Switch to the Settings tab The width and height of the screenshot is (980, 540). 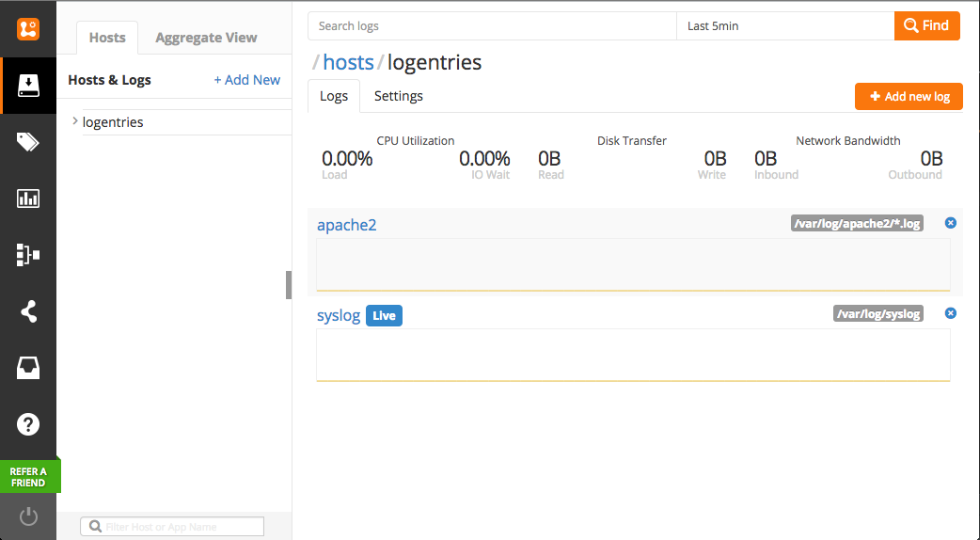(x=398, y=96)
